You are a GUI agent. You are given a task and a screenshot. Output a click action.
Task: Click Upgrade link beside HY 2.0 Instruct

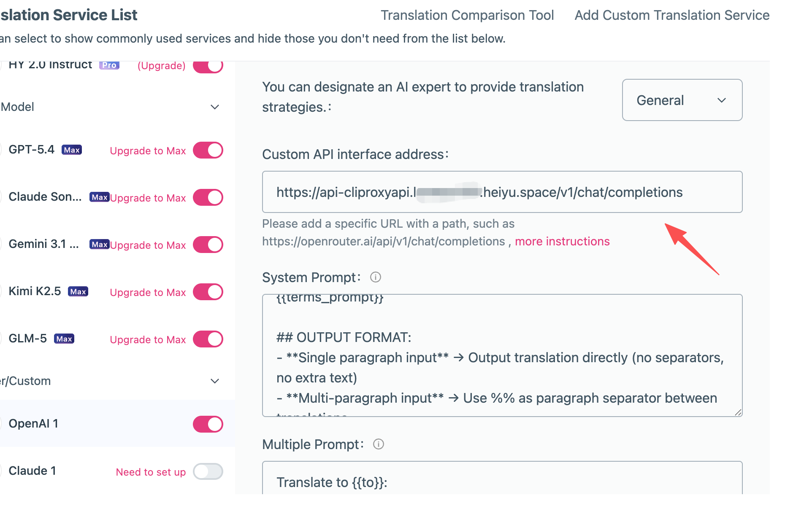(x=162, y=66)
